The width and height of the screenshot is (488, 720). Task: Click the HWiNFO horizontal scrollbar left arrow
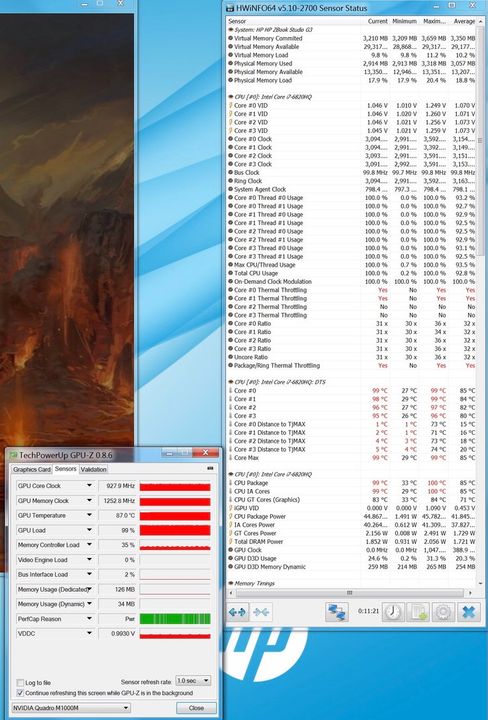point(231,593)
